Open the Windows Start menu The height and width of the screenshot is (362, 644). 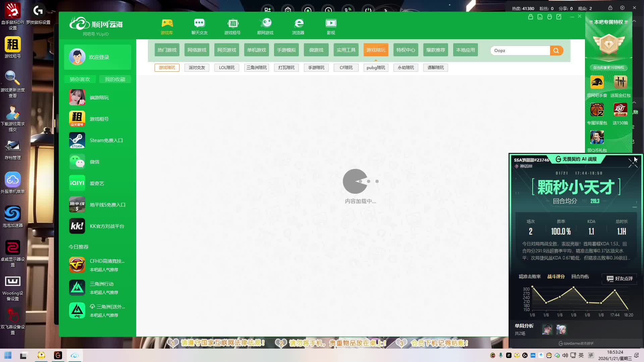(8, 356)
